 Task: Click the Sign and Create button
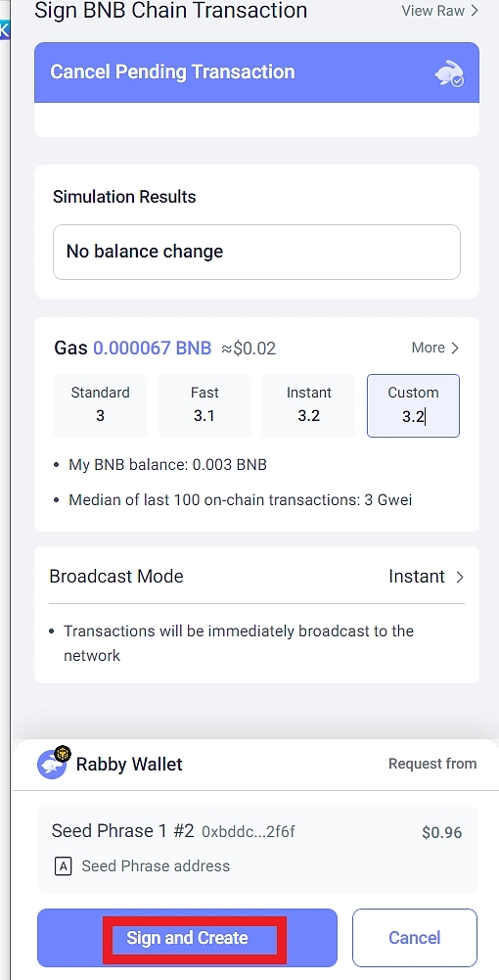coord(187,938)
